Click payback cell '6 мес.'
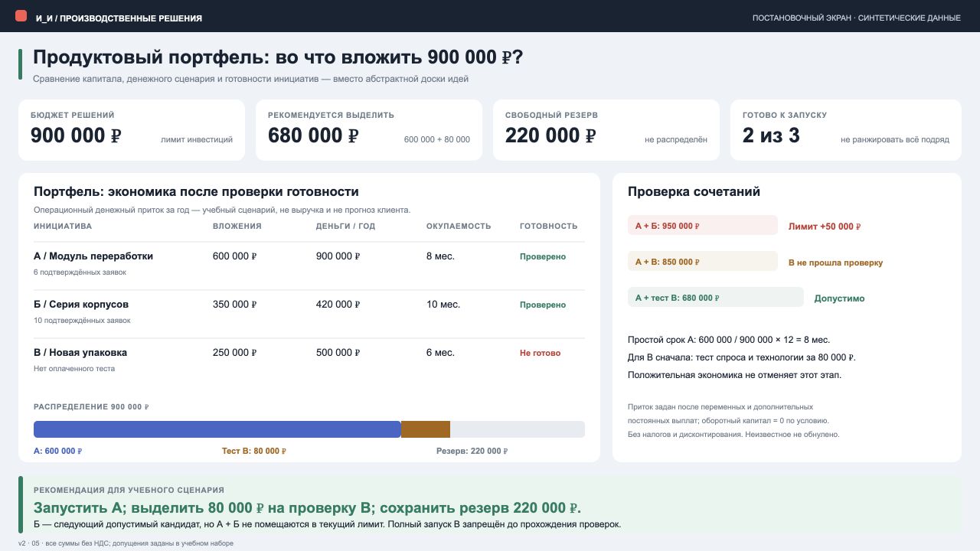This screenshot has height=551, width=980. (440, 353)
